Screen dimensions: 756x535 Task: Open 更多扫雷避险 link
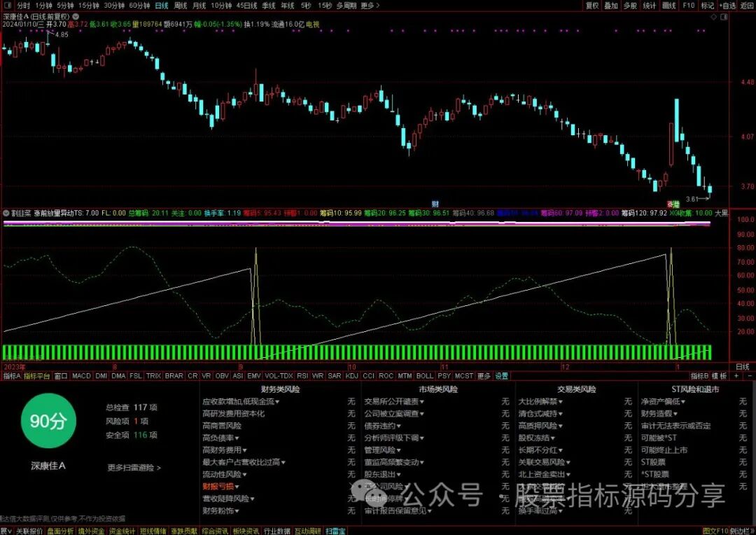point(134,468)
